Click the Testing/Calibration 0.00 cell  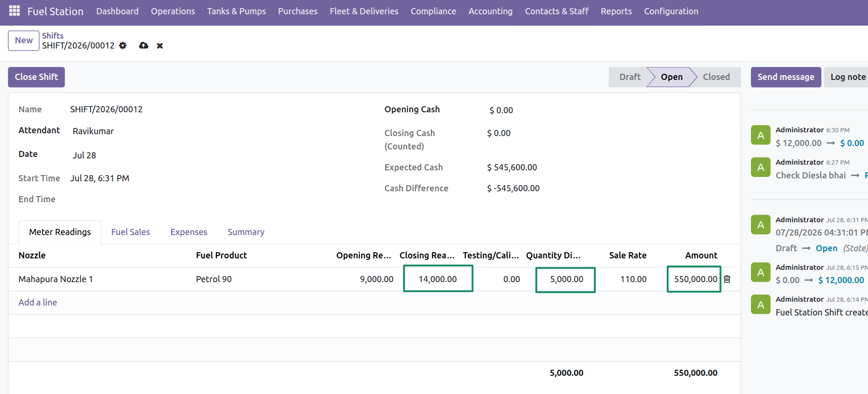(512, 279)
